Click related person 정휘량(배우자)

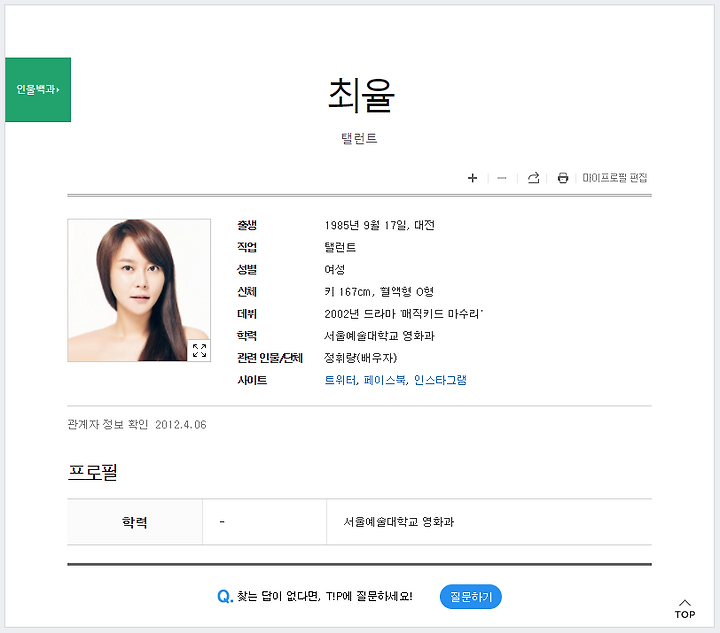point(360,358)
